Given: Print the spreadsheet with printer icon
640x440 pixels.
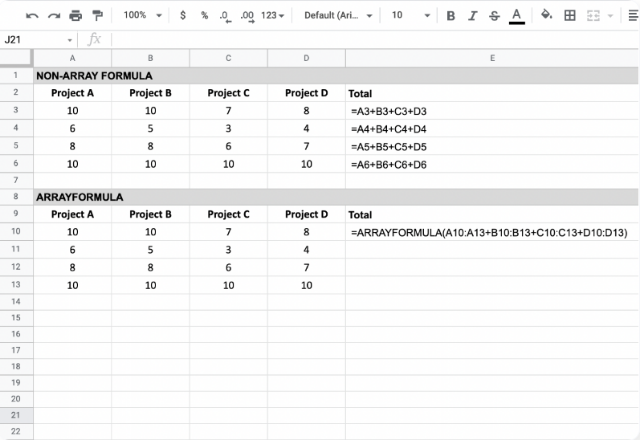Looking at the screenshot, I should pyautogui.click(x=76, y=16).
